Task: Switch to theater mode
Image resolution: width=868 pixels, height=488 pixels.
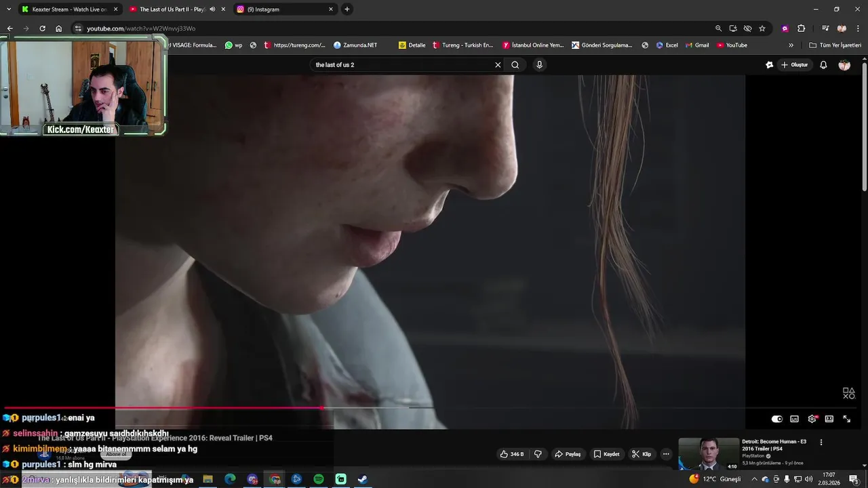Action: (x=829, y=419)
